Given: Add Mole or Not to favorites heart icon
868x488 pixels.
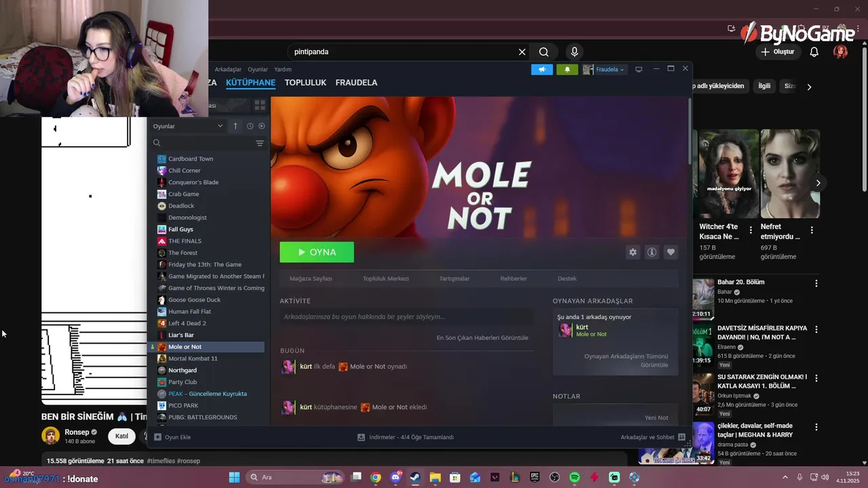Looking at the screenshot, I should click(671, 252).
